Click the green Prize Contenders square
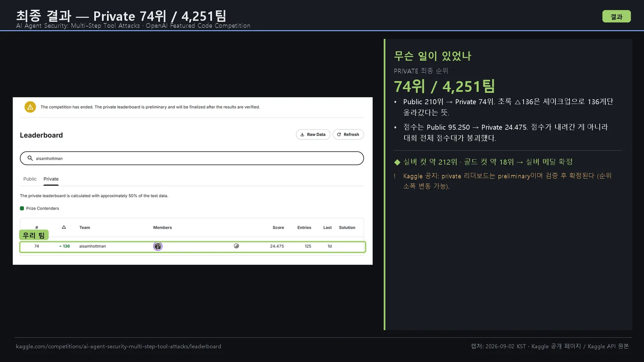Viewport: 644px width, 362px height. click(22, 208)
